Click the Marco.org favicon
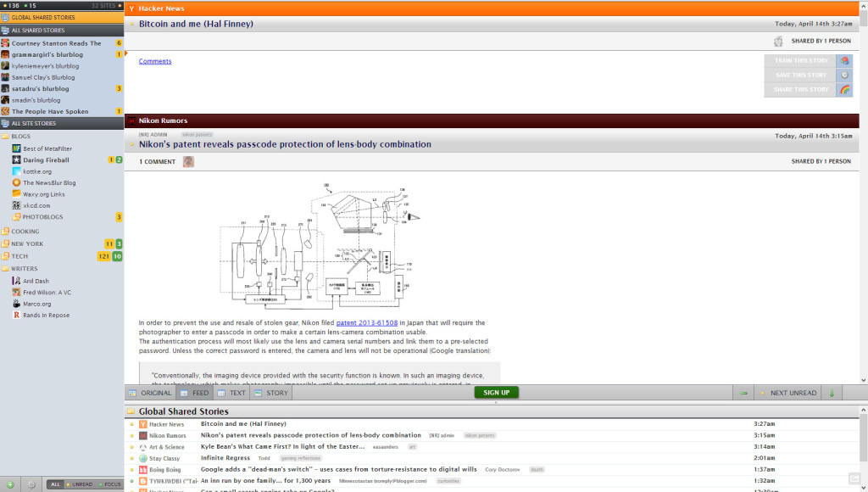The width and height of the screenshot is (868, 492). (x=16, y=304)
